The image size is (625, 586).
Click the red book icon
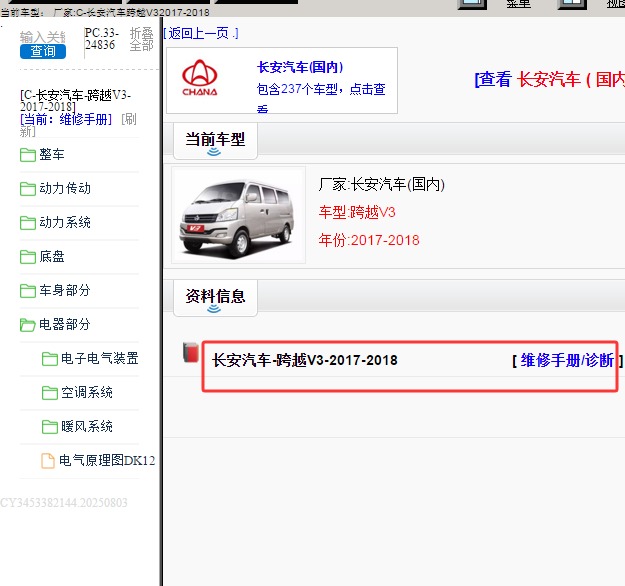pos(191,352)
